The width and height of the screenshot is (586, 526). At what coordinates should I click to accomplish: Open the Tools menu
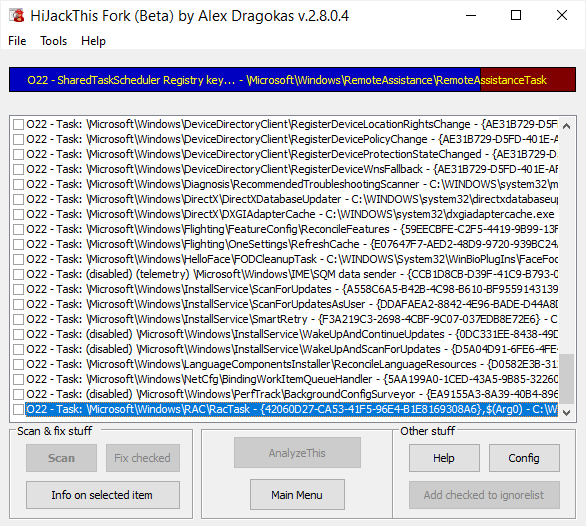(53, 41)
